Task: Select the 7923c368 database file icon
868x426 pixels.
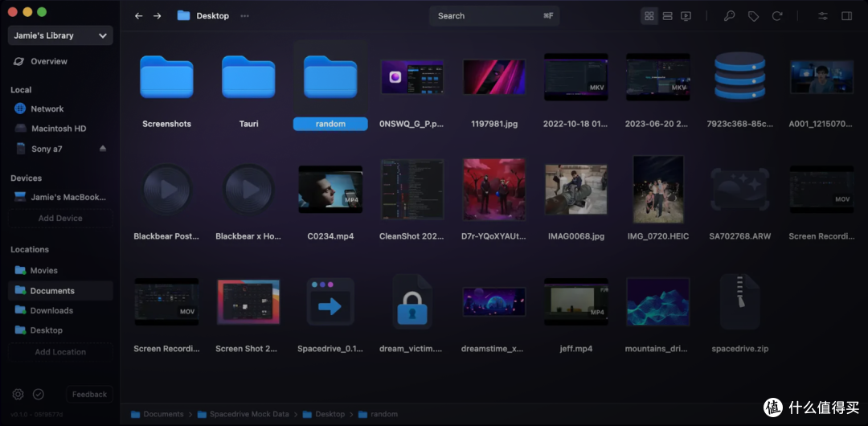Action: coord(740,76)
